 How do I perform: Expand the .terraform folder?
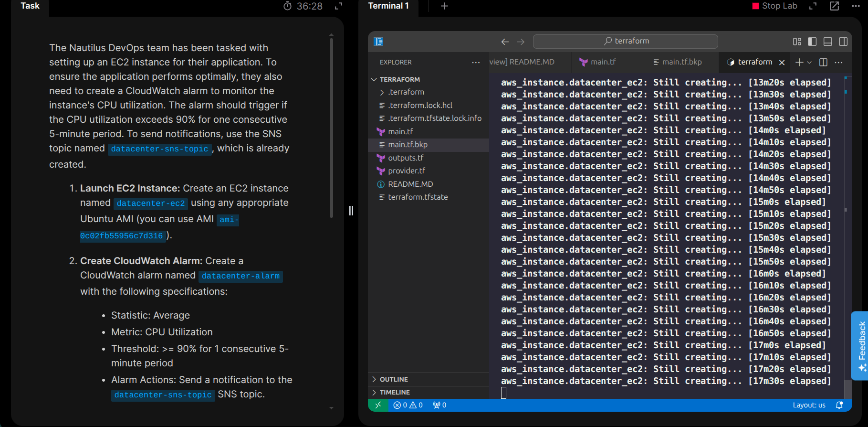406,92
